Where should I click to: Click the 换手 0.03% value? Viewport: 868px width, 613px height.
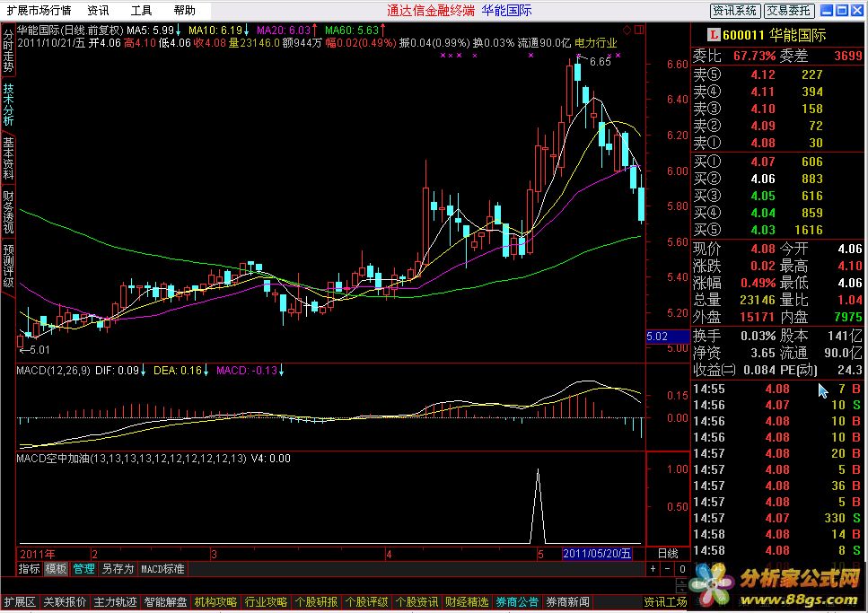(x=758, y=337)
